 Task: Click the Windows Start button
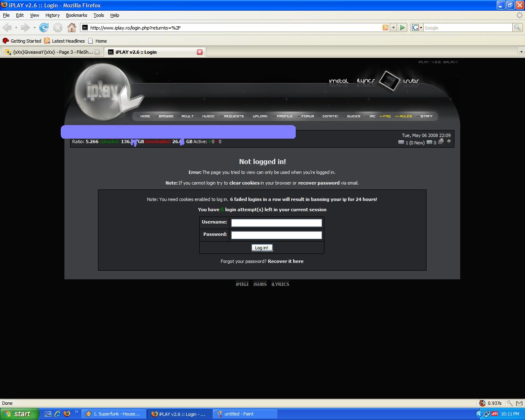(x=19, y=414)
